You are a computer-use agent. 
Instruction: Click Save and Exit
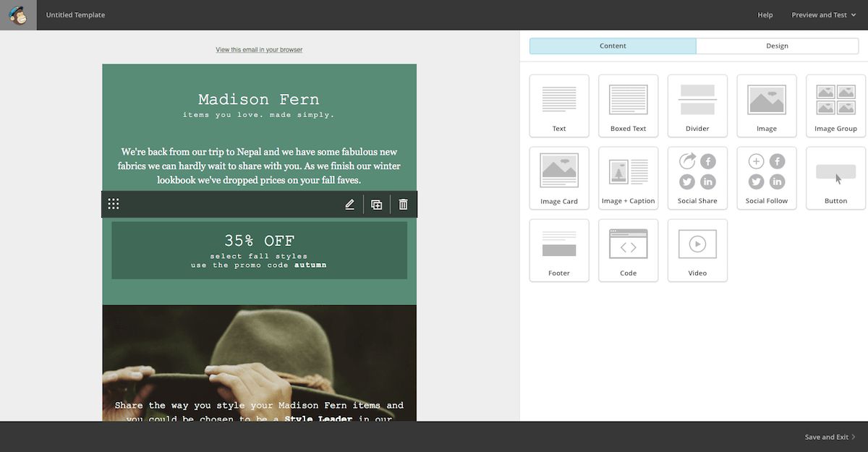(x=829, y=437)
